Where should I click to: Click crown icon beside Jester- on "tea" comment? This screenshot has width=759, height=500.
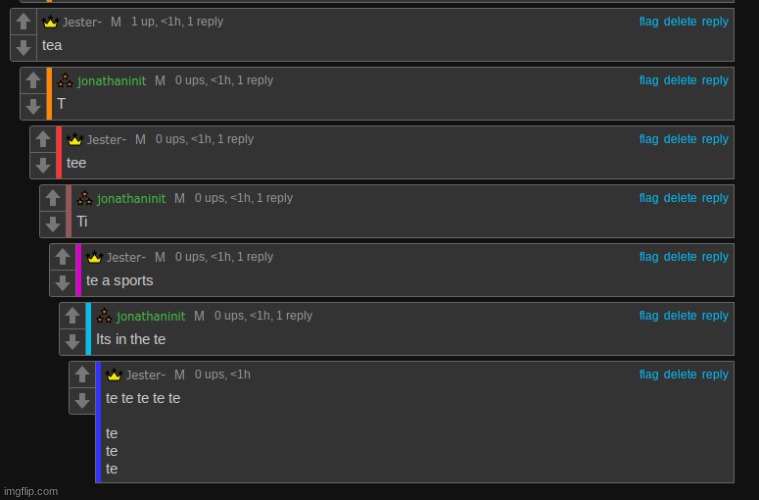tap(50, 22)
